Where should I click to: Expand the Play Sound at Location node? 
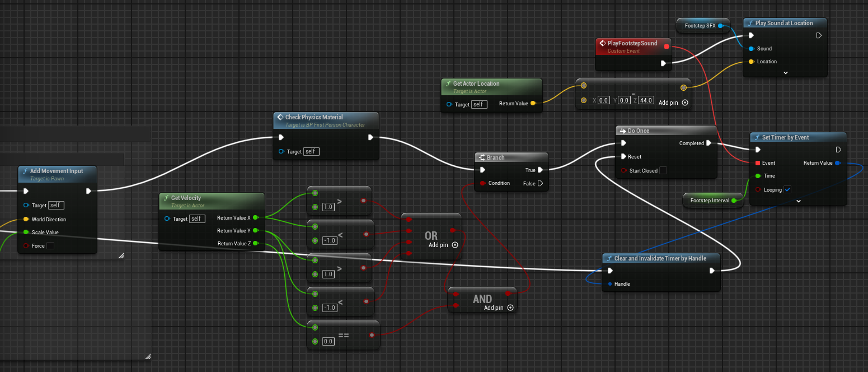[785, 73]
